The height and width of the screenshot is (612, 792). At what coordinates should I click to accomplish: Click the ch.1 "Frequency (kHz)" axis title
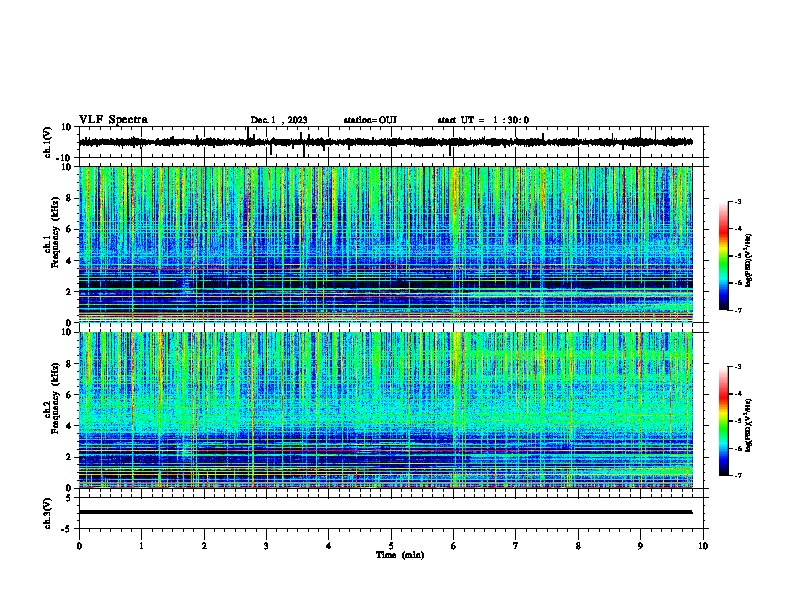coord(55,232)
